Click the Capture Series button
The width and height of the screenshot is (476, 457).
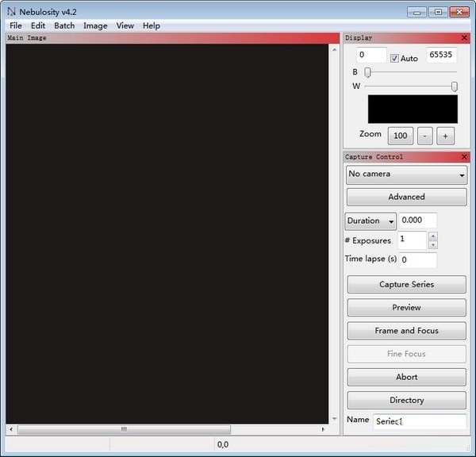[406, 284]
